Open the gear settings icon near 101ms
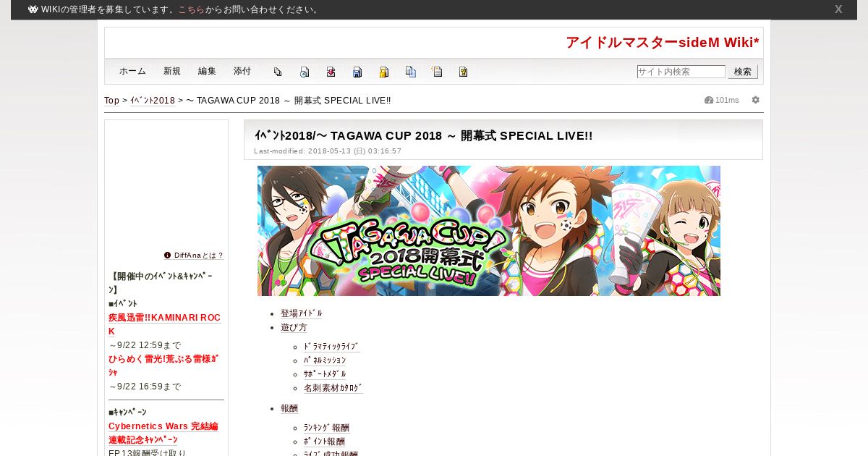868x456 pixels. point(756,100)
